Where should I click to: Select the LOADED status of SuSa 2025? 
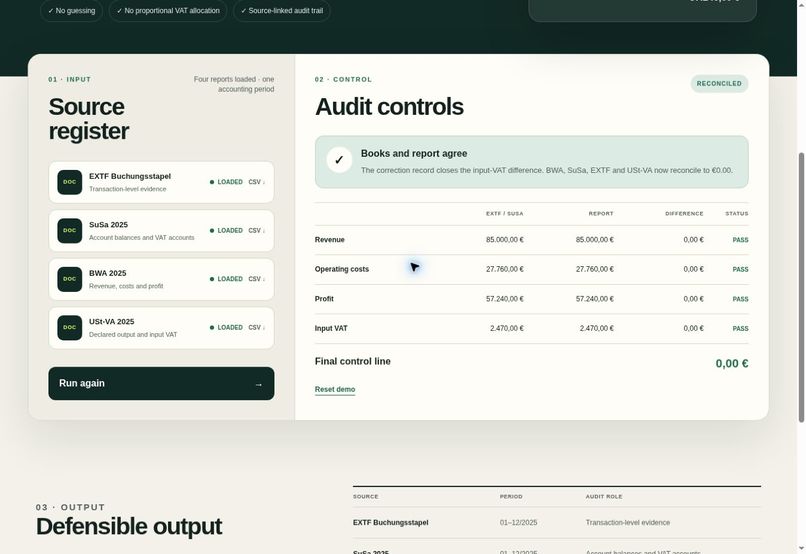point(226,231)
